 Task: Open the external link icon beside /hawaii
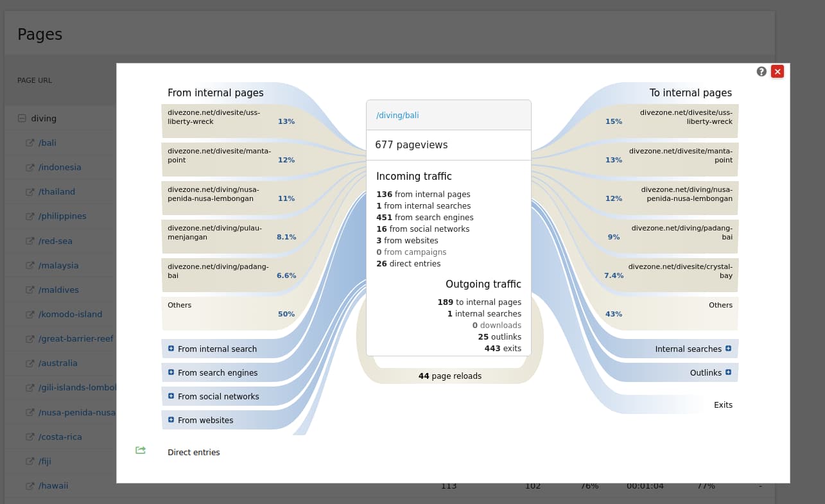30,485
